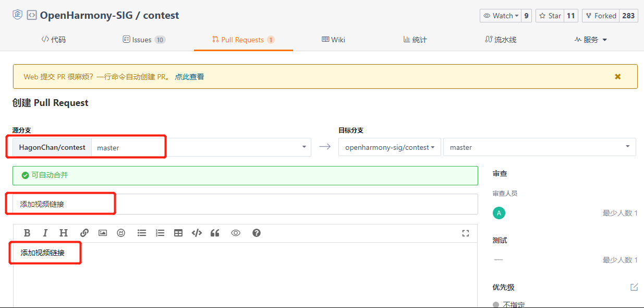
Task: Click reviewer avatar A
Action: point(499,213)
